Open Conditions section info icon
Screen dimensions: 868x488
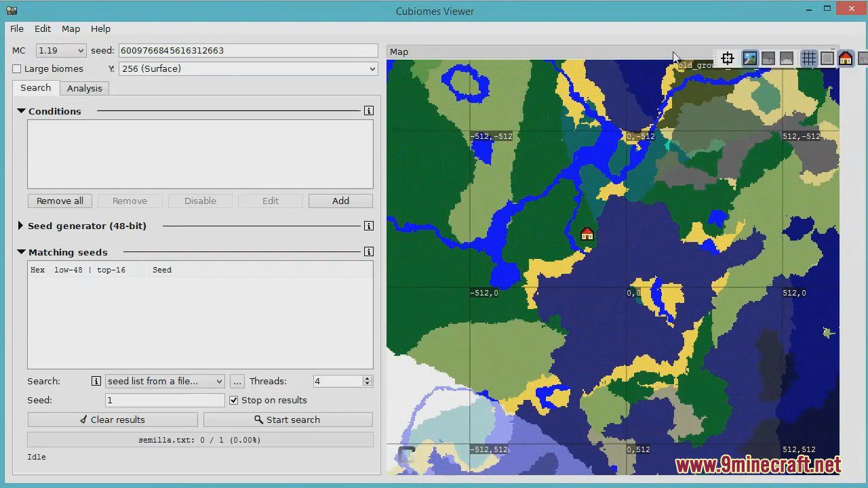368,110
